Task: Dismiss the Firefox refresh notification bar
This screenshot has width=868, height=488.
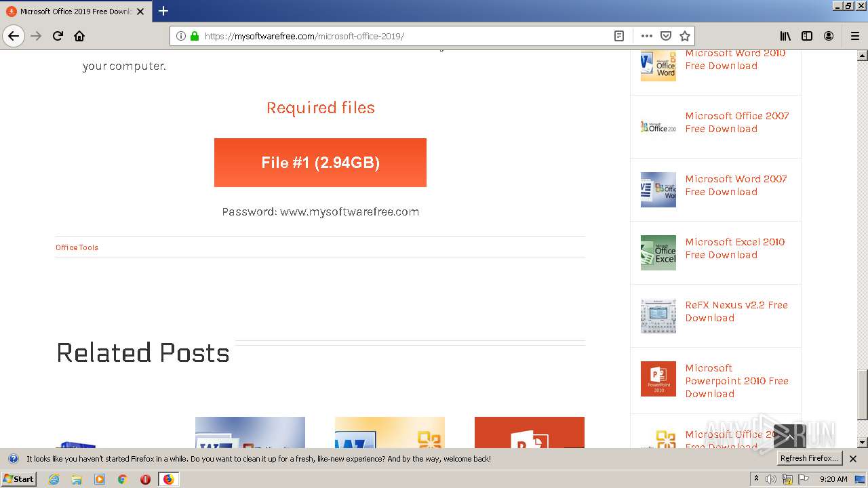Action: click(x=853, y=459)
